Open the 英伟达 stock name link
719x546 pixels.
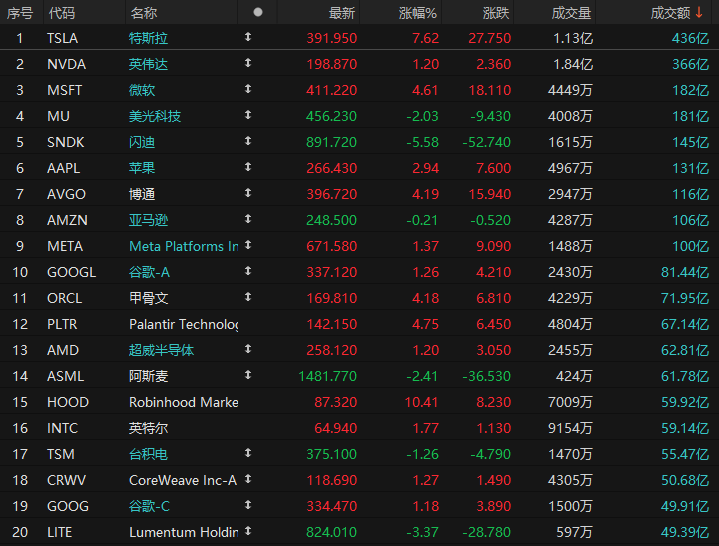(x=148, y=64)
